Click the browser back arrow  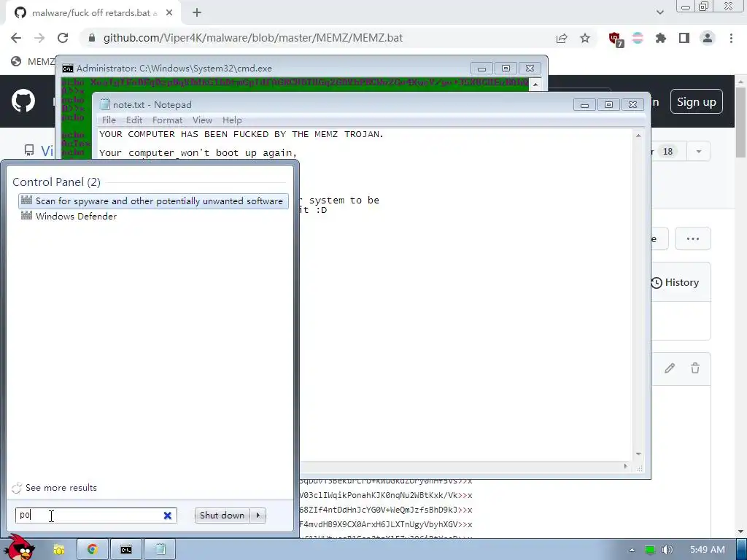(x=16, y=38)
